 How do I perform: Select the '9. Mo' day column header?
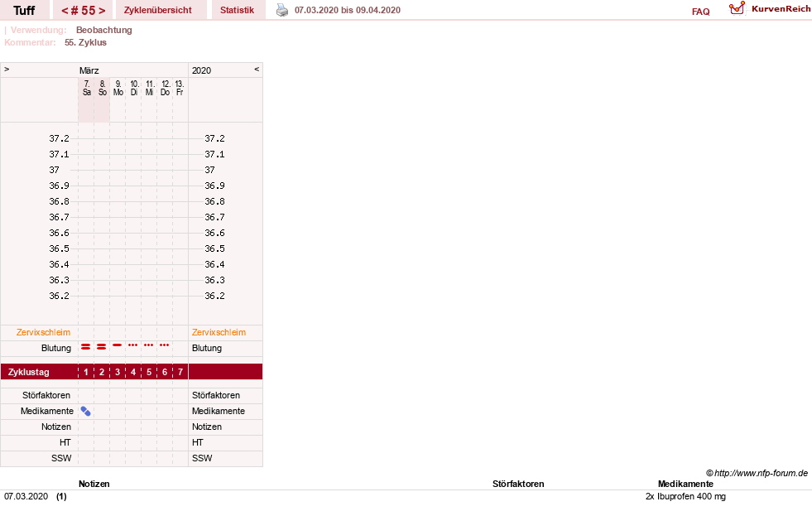(x=118, y=88)
